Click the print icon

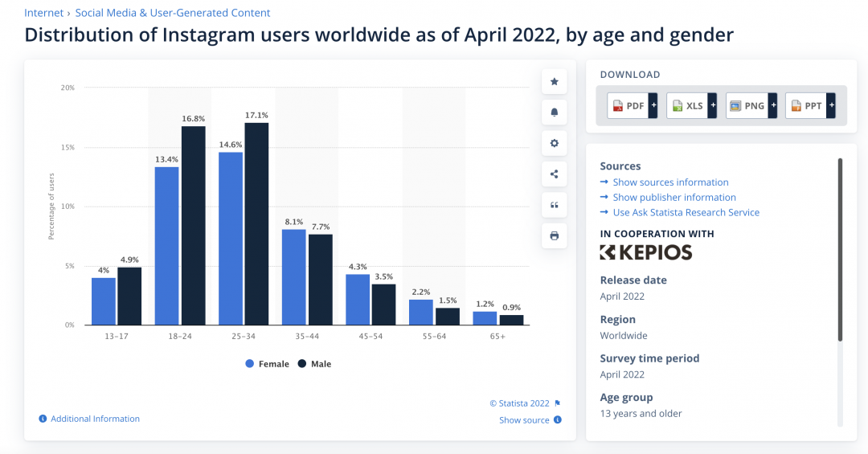click(554, 236)
